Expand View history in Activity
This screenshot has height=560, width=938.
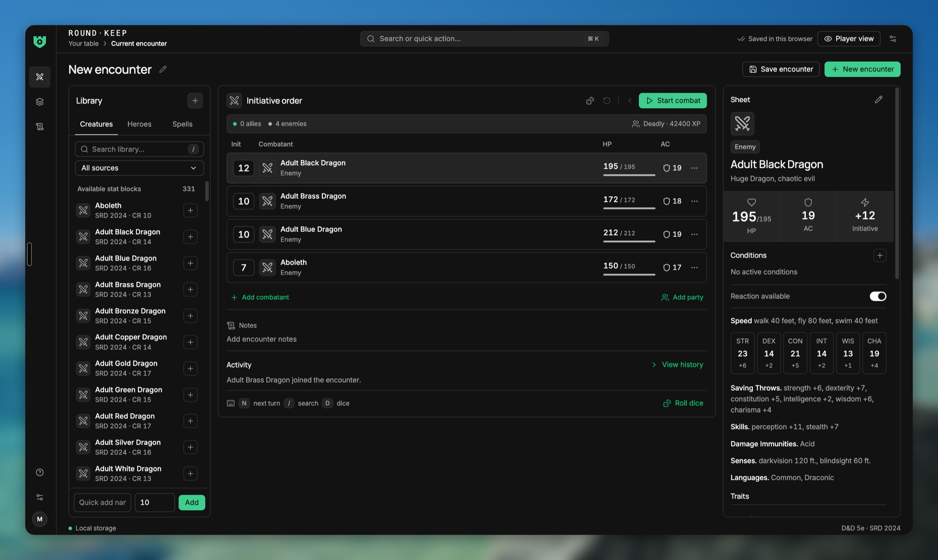(x=678, y=365)
